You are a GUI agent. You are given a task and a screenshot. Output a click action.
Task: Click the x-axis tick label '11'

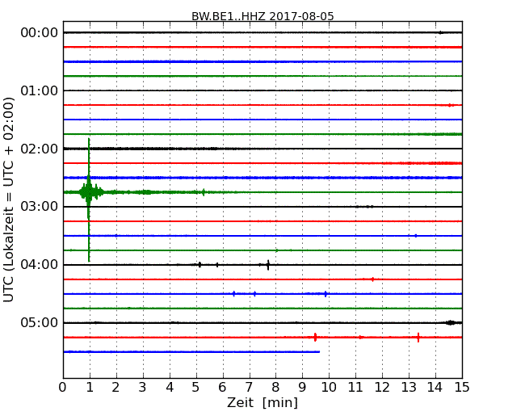[x=355, y=388]
